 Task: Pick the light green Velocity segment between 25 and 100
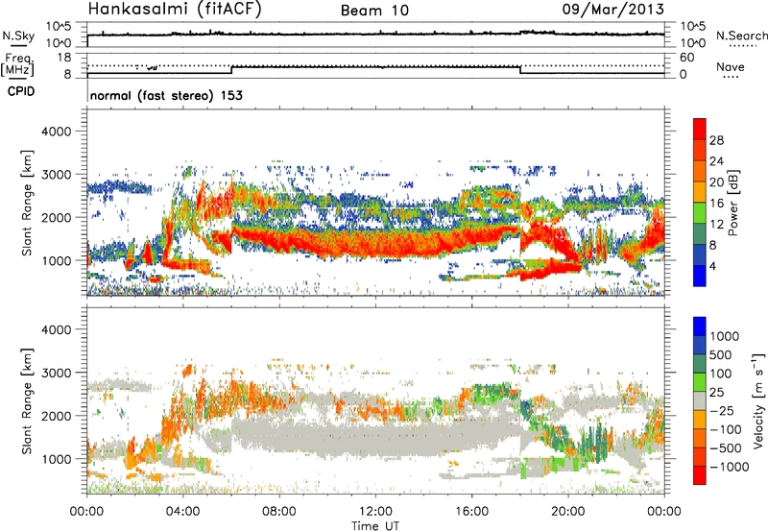coord(700,382)
